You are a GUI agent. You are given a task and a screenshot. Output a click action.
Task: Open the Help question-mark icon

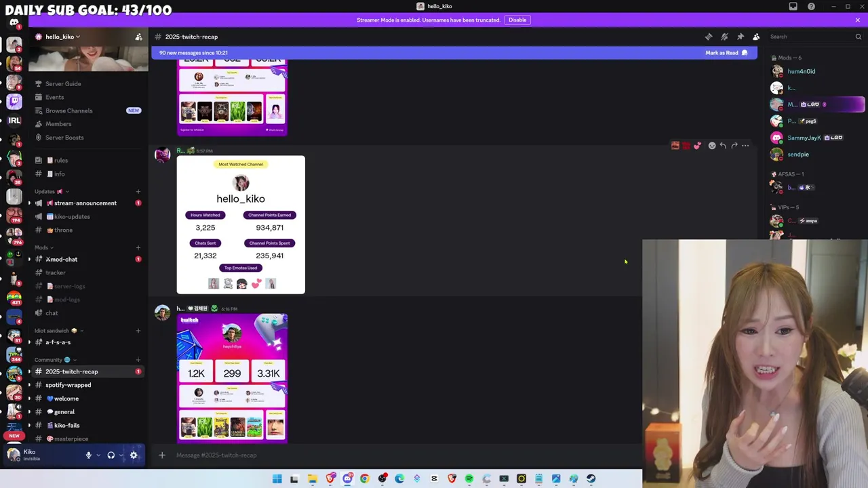[811, 6]
